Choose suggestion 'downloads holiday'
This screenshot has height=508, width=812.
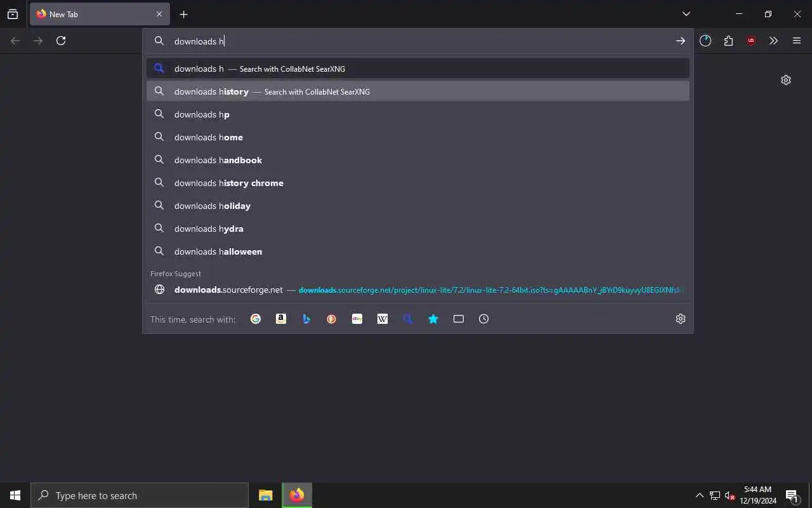pyautogui.click(x=418, y=206)
